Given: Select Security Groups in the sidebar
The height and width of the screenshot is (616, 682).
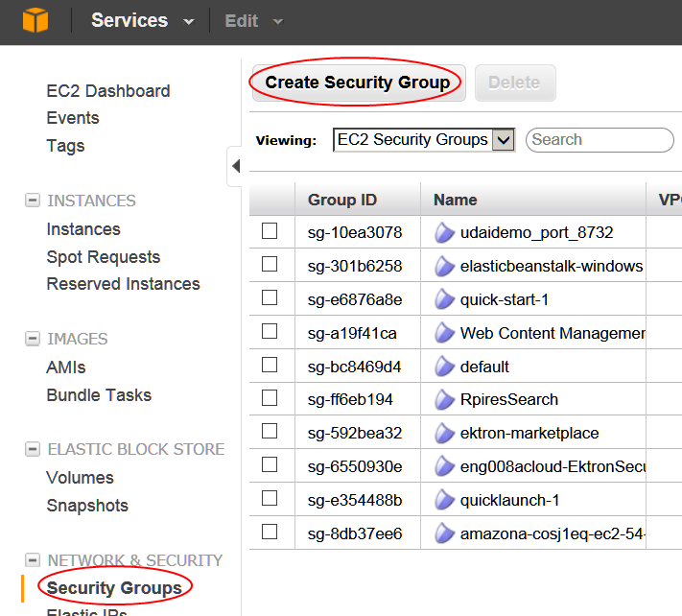Looking at the screenshot, I should pos(114,588).
